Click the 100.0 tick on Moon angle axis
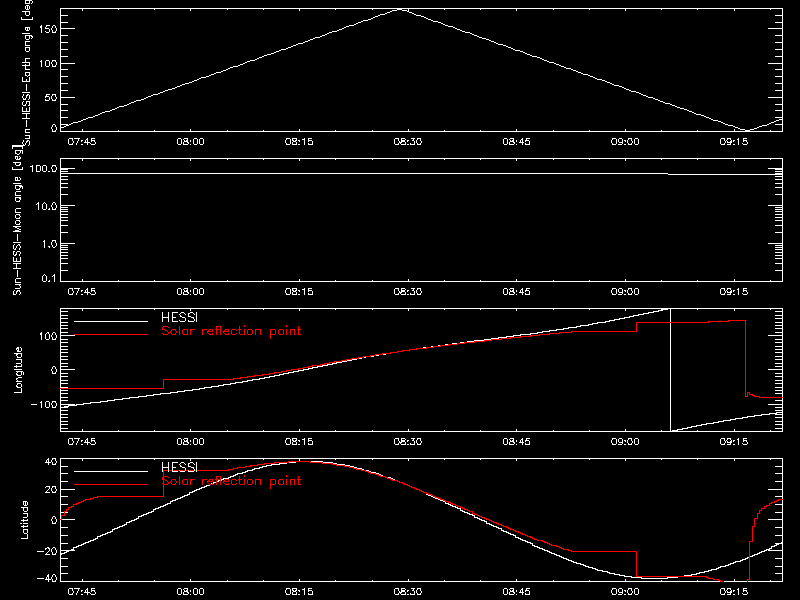800x600 pixels. point(43,168)
